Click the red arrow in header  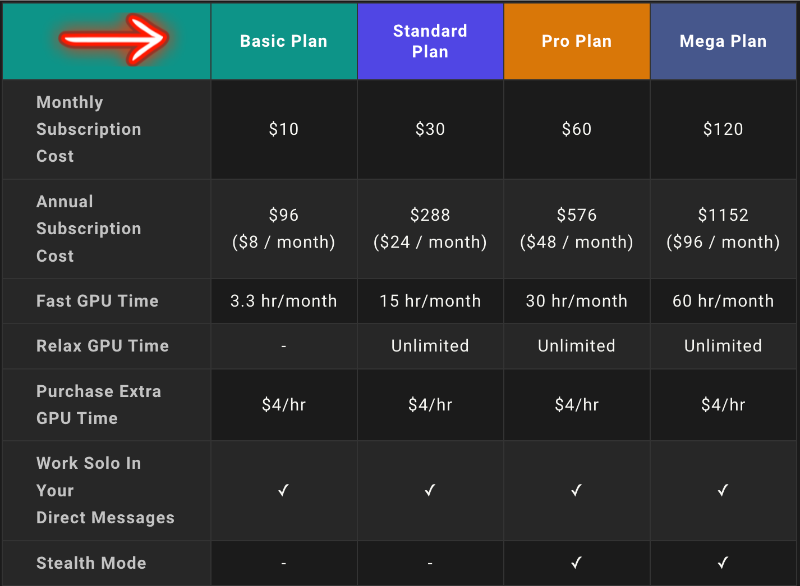(113, 40)
